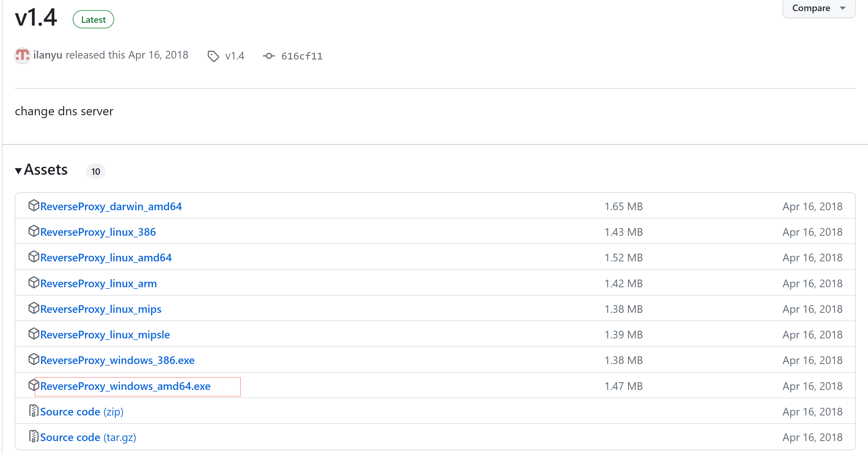
Task: Click the 1.65 MB size of darwin_amd64
Action: [623, 206]
